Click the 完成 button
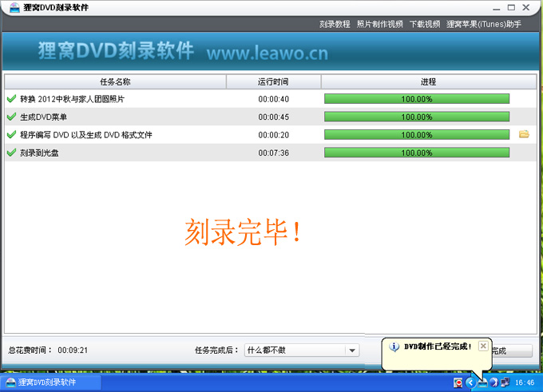The height and width of the screenshot is (392, 543). [x=512, y=350]
